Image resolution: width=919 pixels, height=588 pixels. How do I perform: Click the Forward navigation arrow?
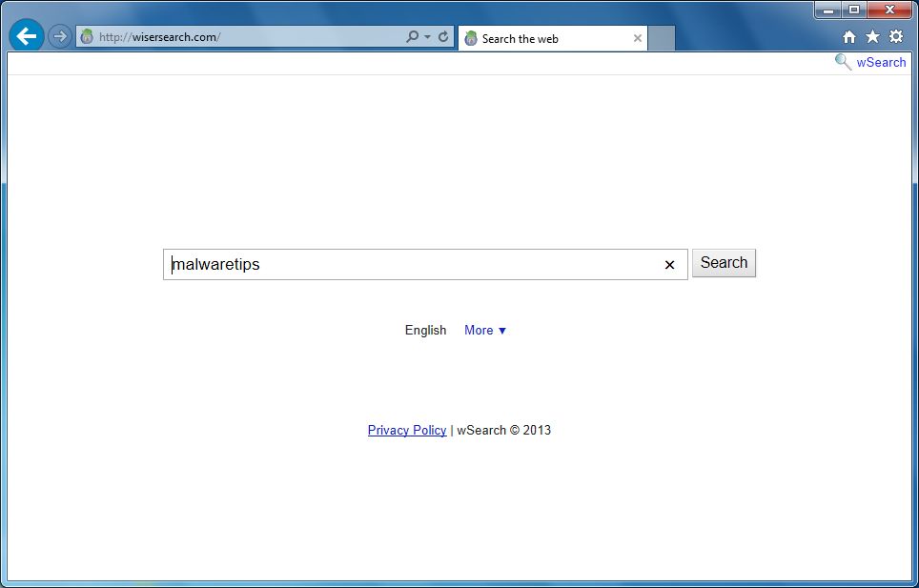[x=59, y=36]
